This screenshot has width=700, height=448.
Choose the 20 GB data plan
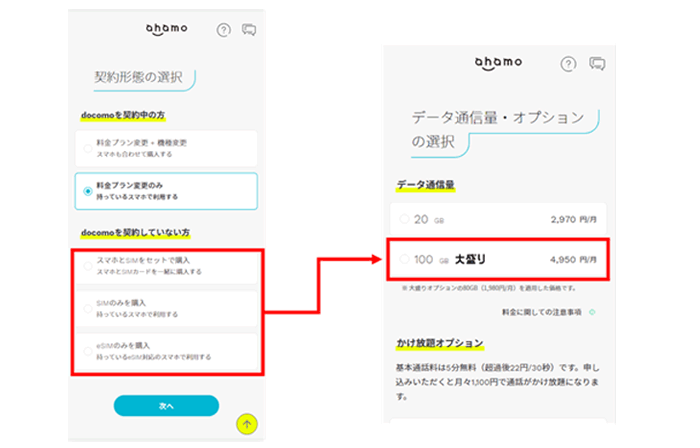(498, 219)
